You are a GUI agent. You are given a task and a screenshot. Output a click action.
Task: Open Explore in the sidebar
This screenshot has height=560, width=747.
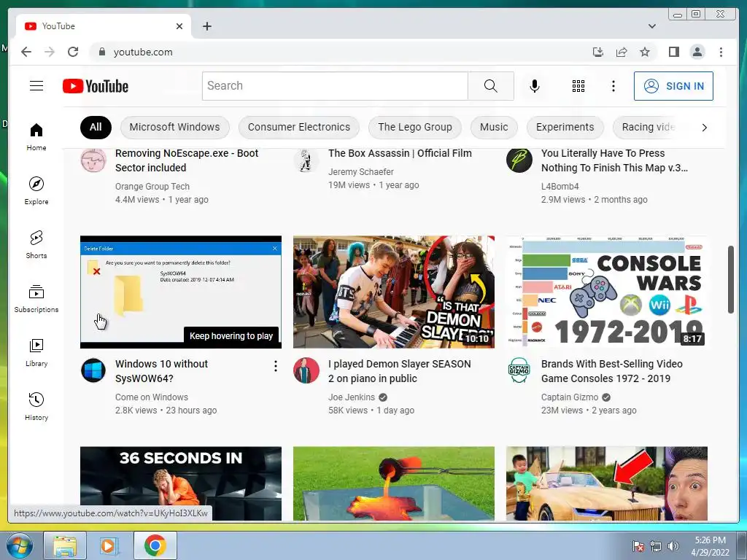pyautogui.click(x=36, y=190)
